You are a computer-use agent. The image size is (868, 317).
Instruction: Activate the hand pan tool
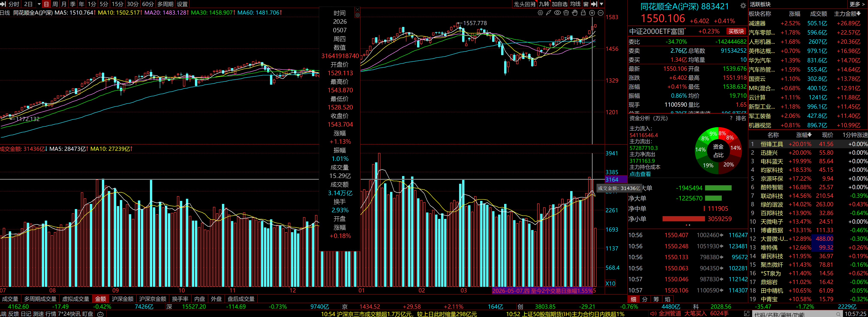pos(575,13)
